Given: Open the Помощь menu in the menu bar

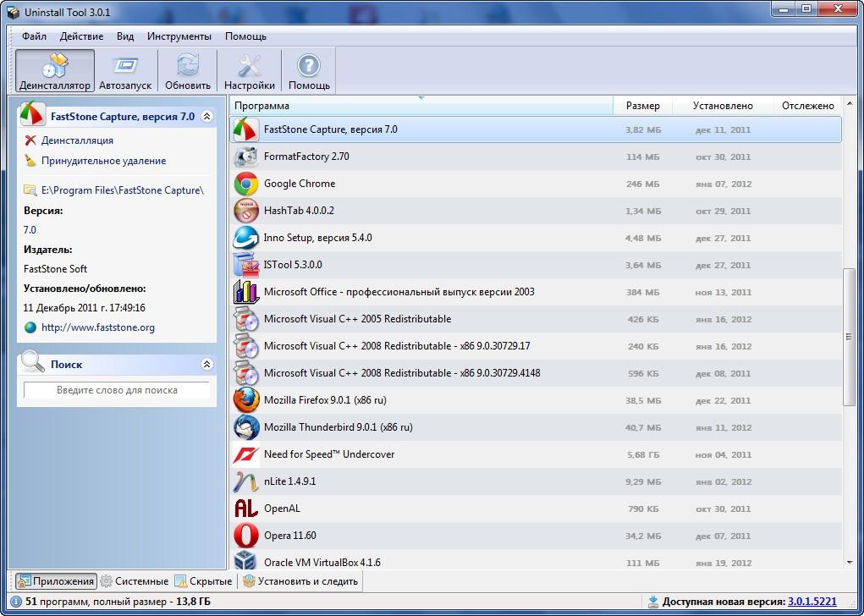Looking at the screenshot, I should click(x=245, y=36).
